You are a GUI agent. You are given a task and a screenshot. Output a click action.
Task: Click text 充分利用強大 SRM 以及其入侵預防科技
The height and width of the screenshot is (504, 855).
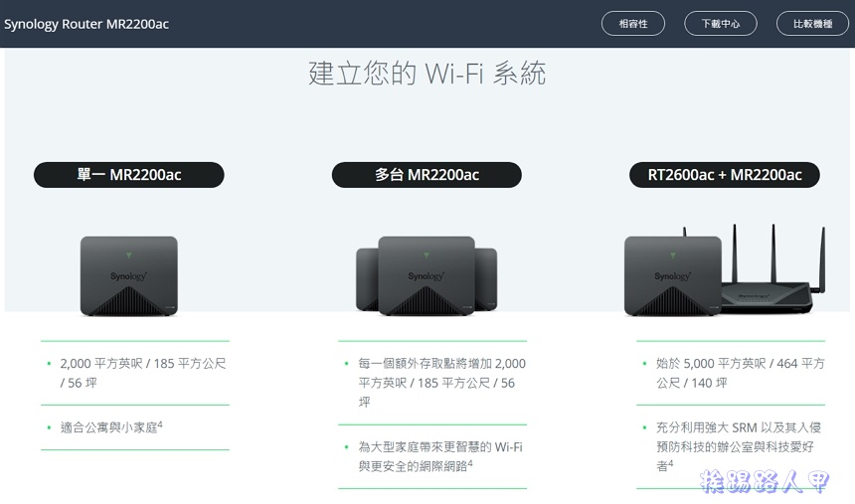739,437
